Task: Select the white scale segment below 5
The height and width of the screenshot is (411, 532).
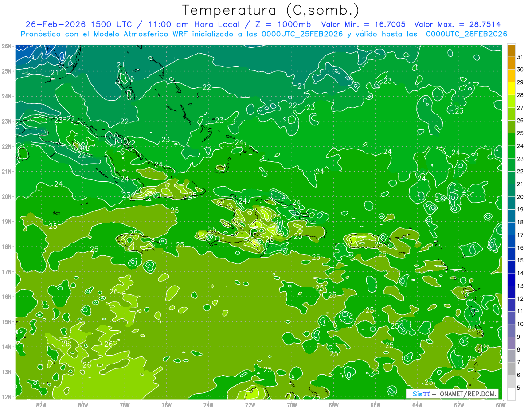Action: (x=512, y=394)
